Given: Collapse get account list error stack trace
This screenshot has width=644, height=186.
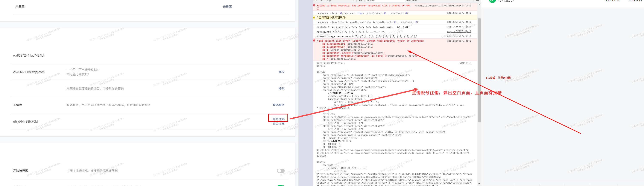Looking at the screenshot, I should (x=317, y=41).
